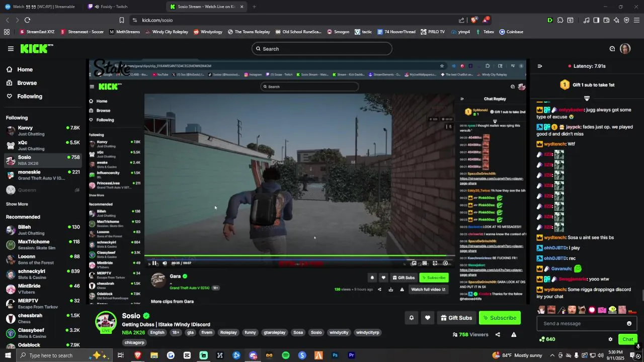
Task: Click the embedded clip progress bar
Action: coord(299,256)
